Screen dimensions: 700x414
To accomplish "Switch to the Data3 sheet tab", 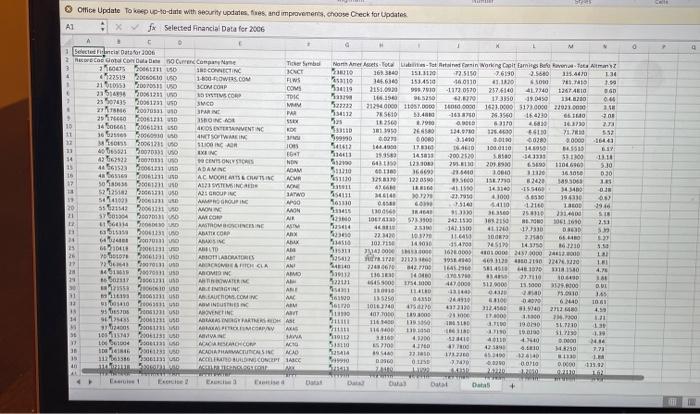I will coord(397,384).
